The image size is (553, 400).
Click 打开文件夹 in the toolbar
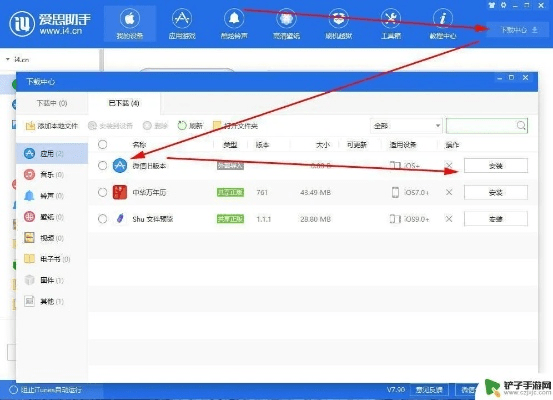pos(235,126)
